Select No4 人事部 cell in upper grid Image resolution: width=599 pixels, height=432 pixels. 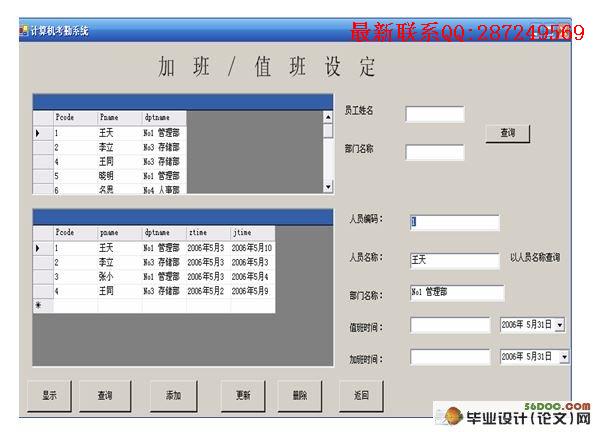164,189
